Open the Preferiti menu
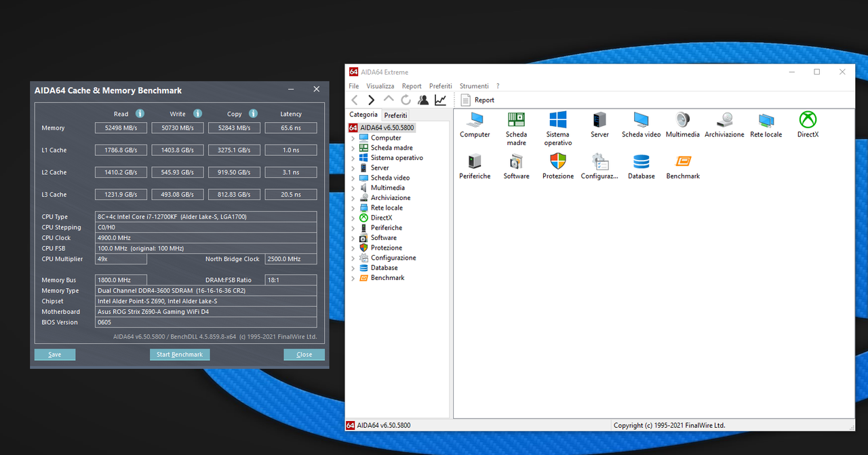 pos(440,86)
